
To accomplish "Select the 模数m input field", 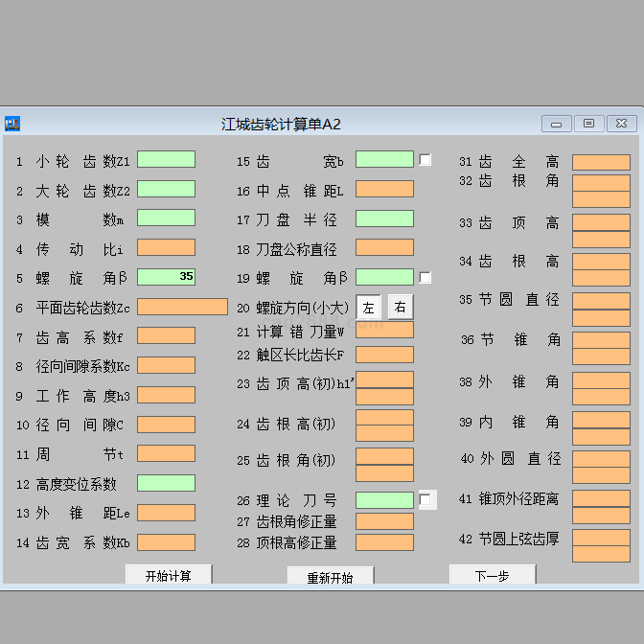I will pyautogui.click(x=166, y=218).
